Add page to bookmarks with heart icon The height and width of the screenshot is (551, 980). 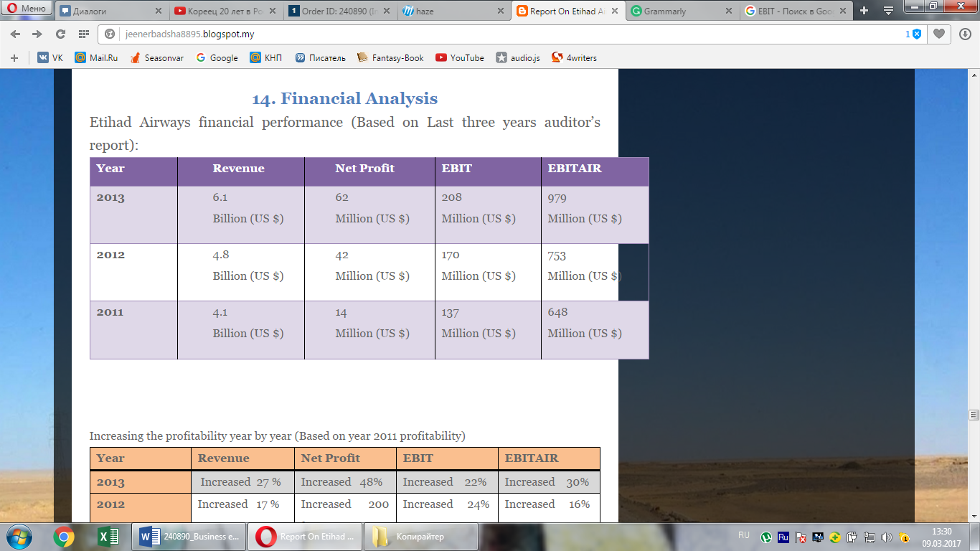click(938, 34)
